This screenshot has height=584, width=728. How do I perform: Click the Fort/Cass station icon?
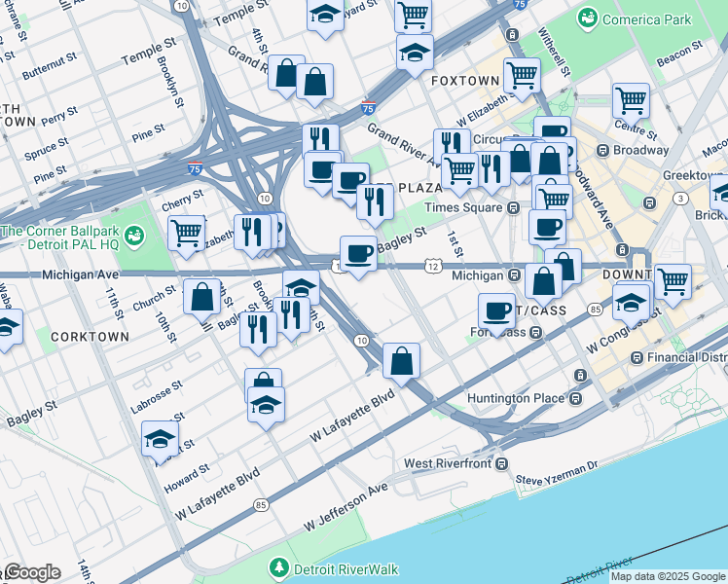536,333
